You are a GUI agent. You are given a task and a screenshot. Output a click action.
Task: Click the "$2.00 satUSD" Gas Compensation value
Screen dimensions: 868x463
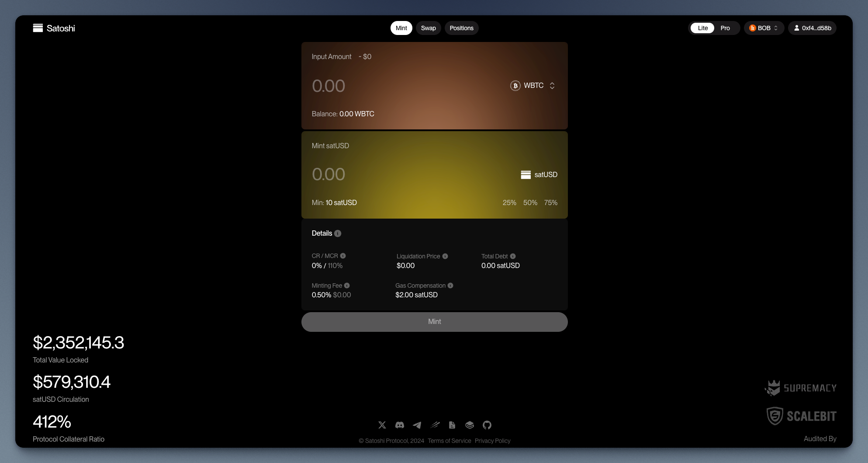[x=417, y=295]
